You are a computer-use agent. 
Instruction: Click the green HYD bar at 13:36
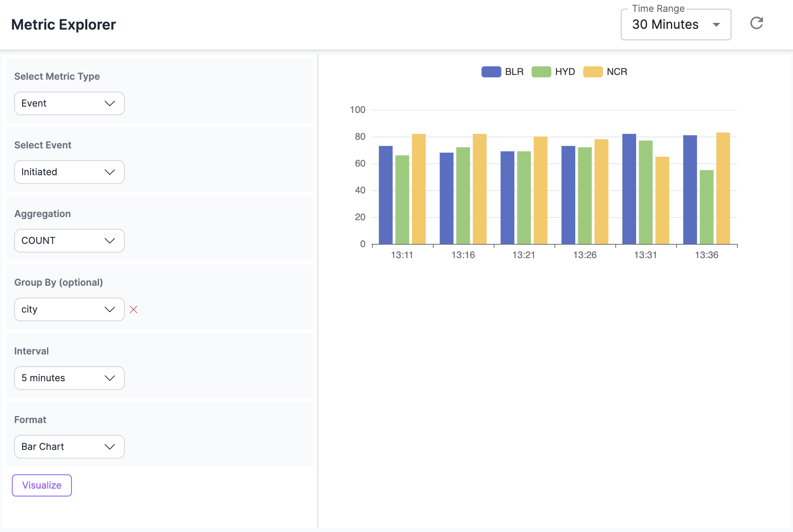click(707, 207)
